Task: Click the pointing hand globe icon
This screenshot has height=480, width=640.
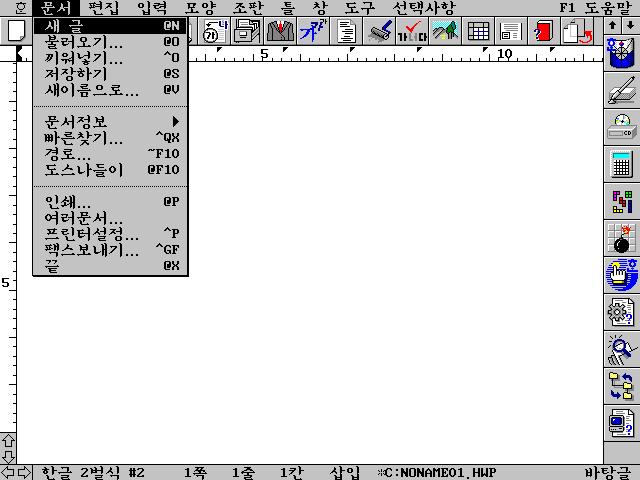Action: (622, 276)
